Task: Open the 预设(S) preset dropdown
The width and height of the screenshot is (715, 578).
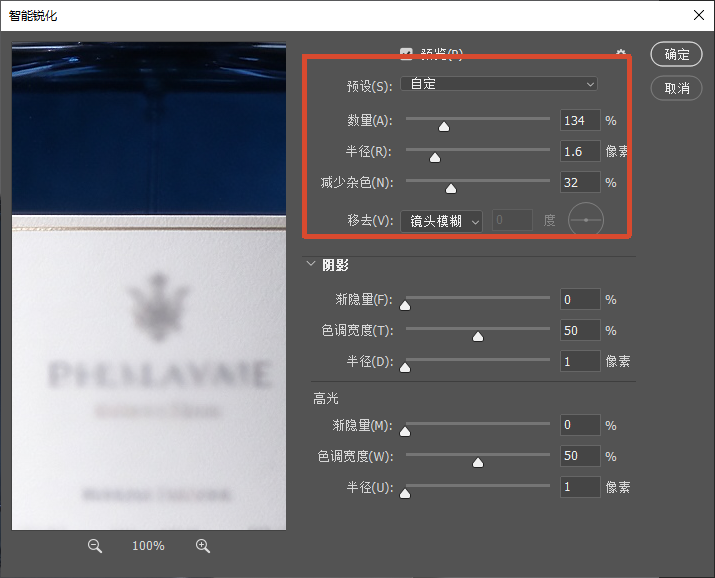Action: (499, 84)
